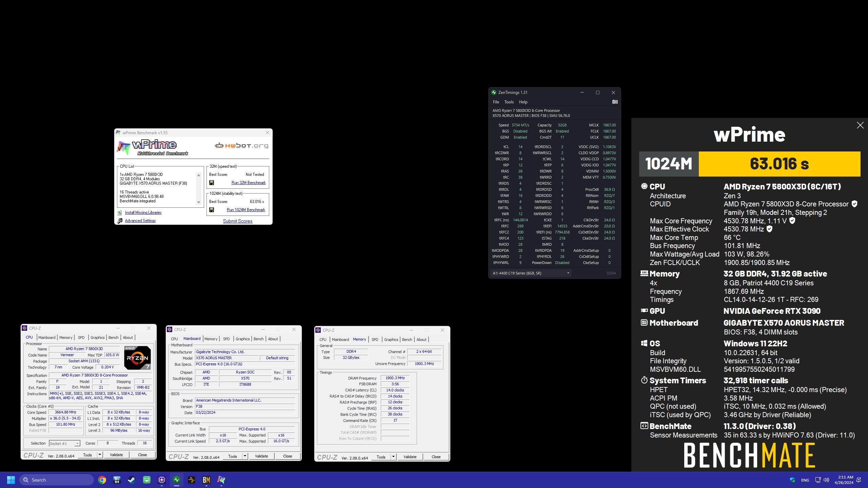
Task: Open the Tools dropdown arrow in CPU-Z CPU window
Action: [100, 455]
